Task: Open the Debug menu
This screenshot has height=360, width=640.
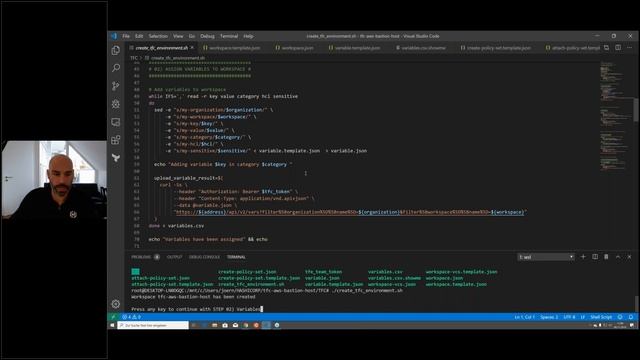Action: point(207,36)
